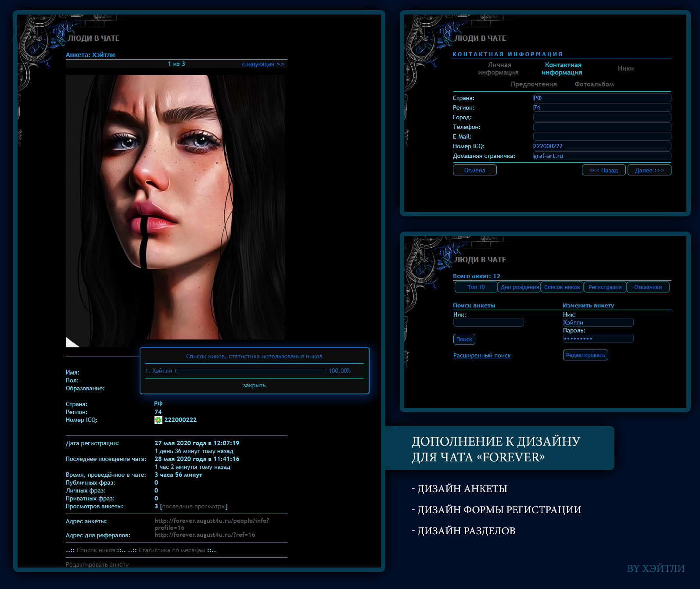Close the nickname statistics popup with 'закрыть'
The height and width of the screenshot is (589, 700).
click(x=255, y=386)
